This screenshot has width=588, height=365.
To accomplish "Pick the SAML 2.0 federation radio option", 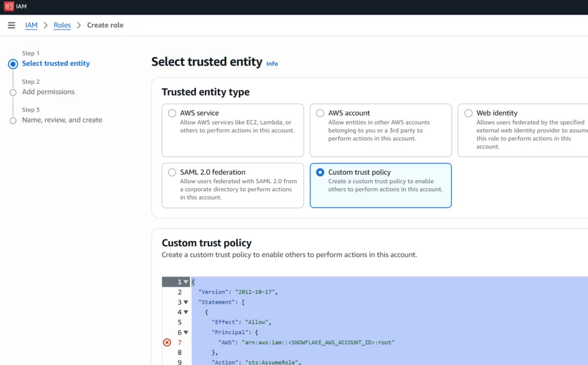I will 172,172.
